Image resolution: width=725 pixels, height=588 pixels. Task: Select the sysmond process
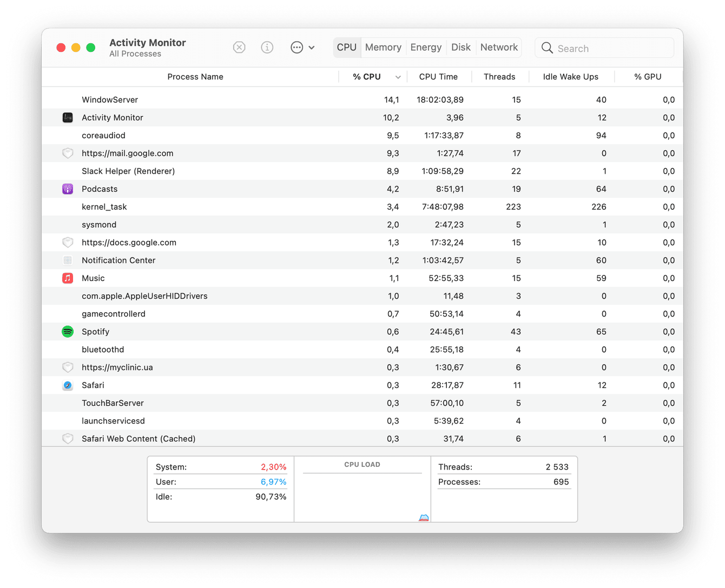click(362, 224)
